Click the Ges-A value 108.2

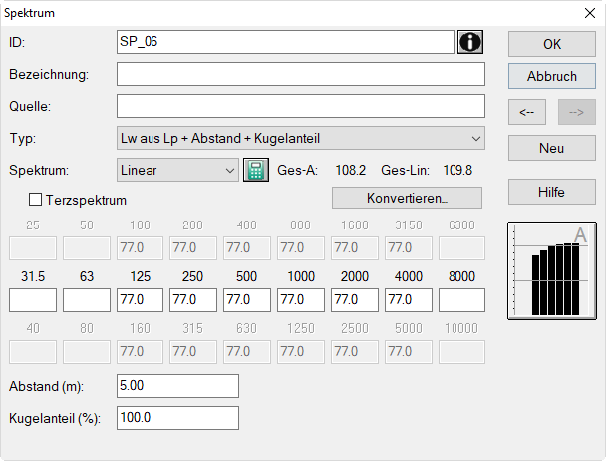(x=351, y=170)
